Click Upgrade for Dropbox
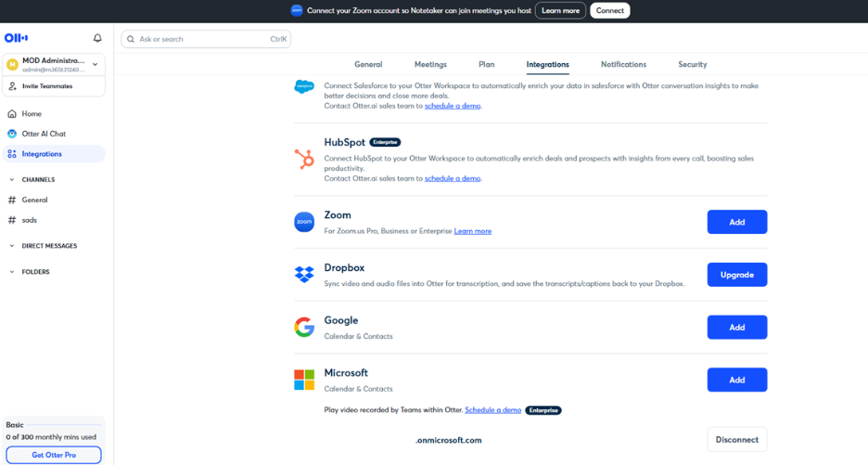This screenshot has height=465, width=868. coord(737,275)
